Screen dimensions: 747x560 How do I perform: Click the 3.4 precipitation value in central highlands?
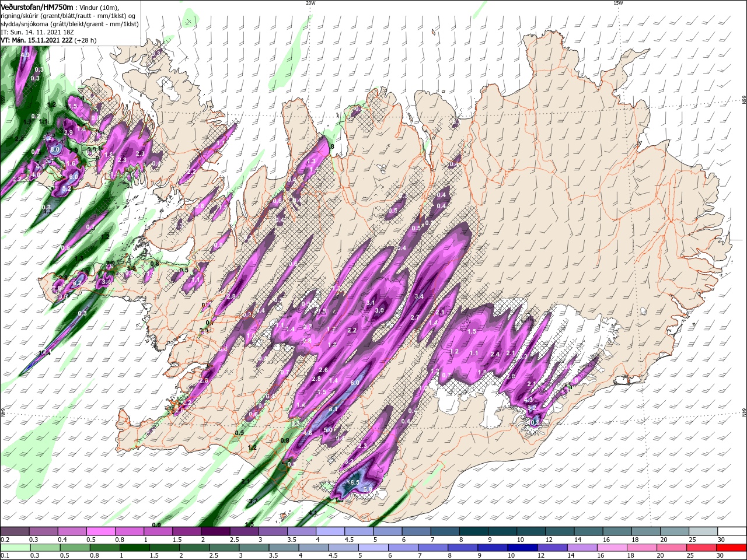pyautogui.click(x=418, y=296)
